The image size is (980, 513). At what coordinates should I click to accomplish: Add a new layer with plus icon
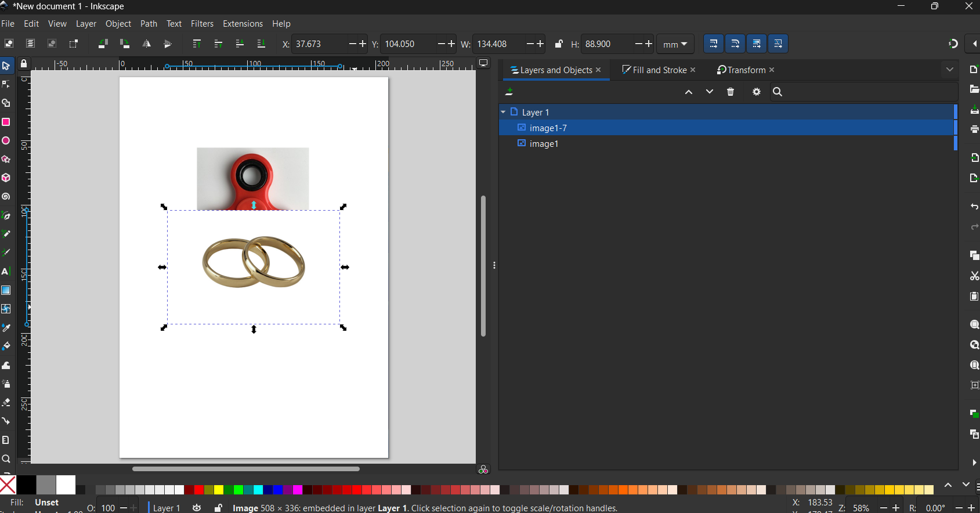(x=509, y=92)
